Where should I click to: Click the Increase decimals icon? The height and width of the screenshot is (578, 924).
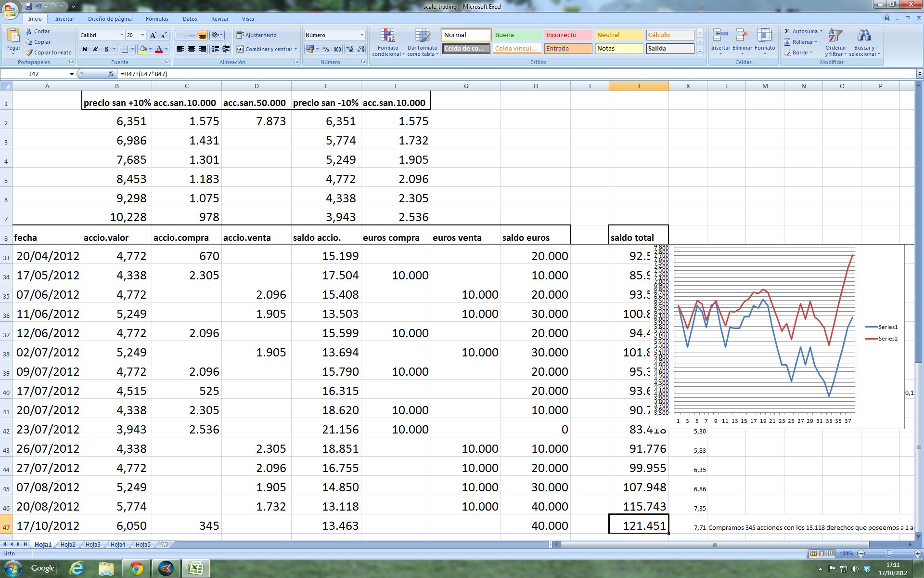point(350,49)
